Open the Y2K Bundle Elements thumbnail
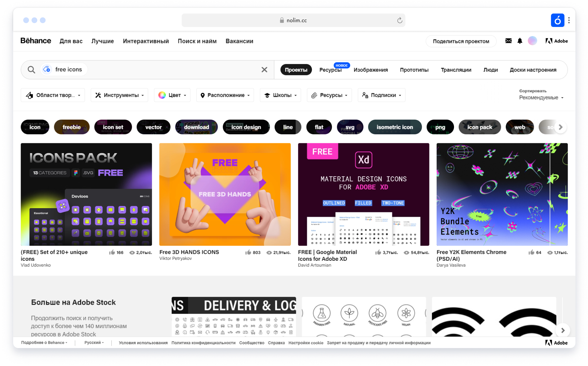 click(x=502, y=194)
